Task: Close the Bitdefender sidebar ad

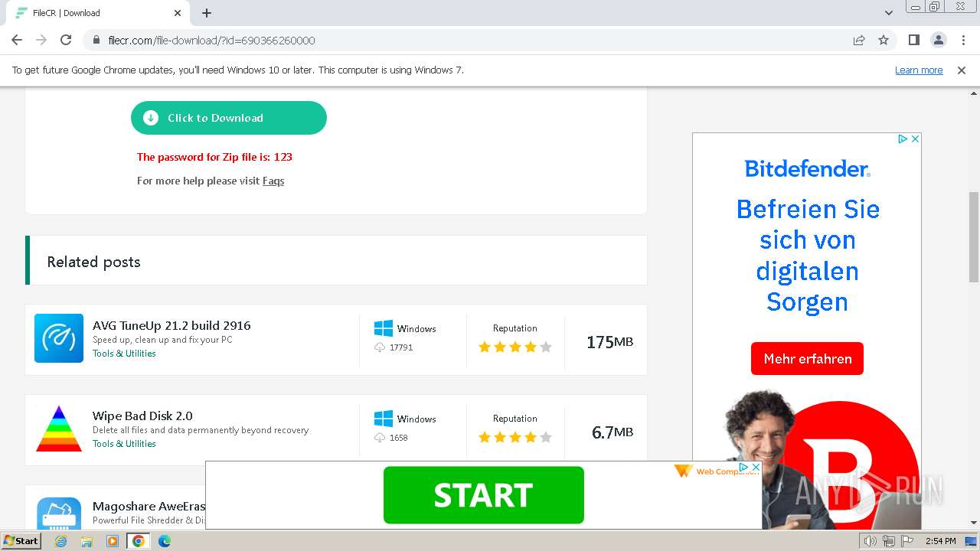Action: pyautogui.click(x=915, y=139)
